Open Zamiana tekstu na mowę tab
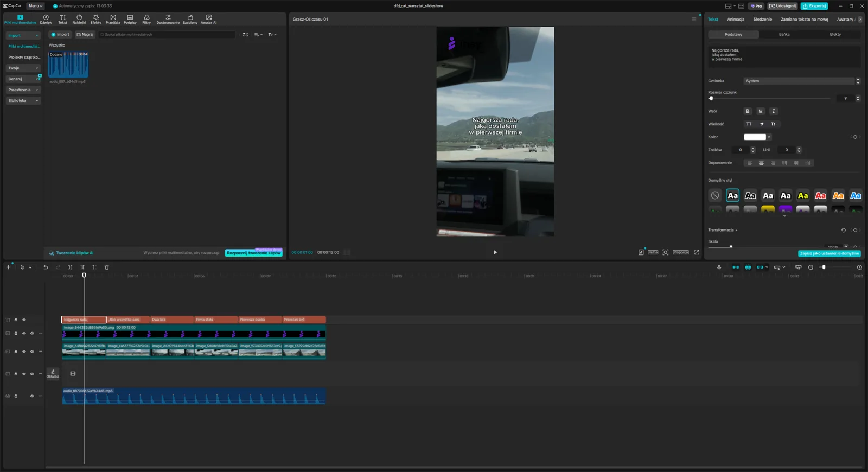Viewport: 868px width, 472px height. (x=804, y=19)
